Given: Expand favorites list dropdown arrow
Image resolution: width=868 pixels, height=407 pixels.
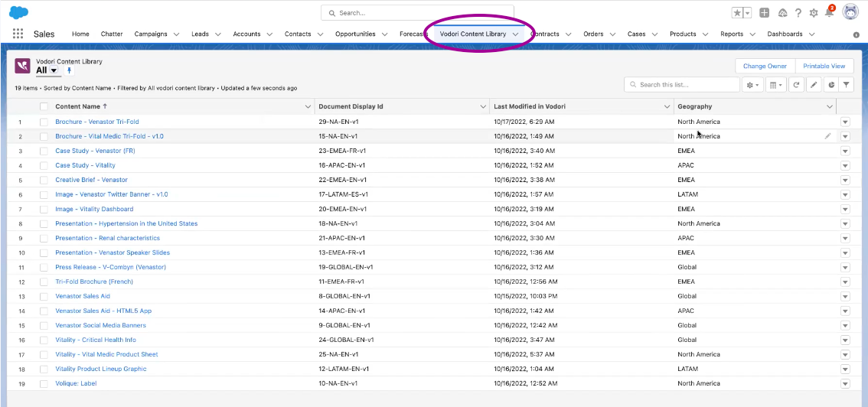Looking at the screenshot, I should coord(748,13).
